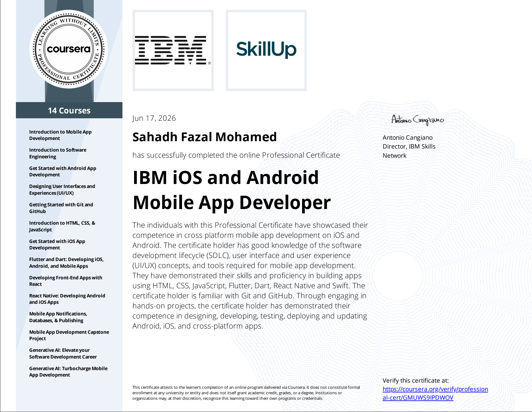Image resolution: width=532 pixels, height=412 pixels.
Task: Select the "14 Courses" banner
Action: click(69, 110)
